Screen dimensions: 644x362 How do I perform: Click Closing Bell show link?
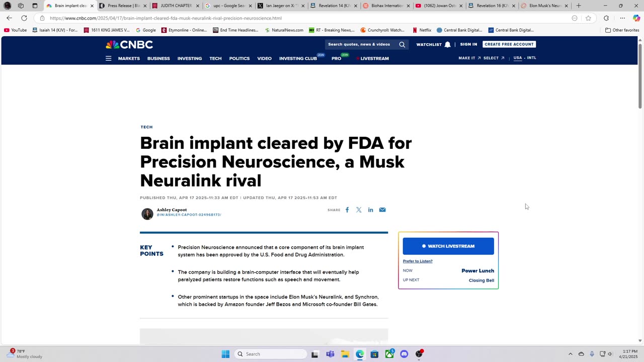pos(481,280)
